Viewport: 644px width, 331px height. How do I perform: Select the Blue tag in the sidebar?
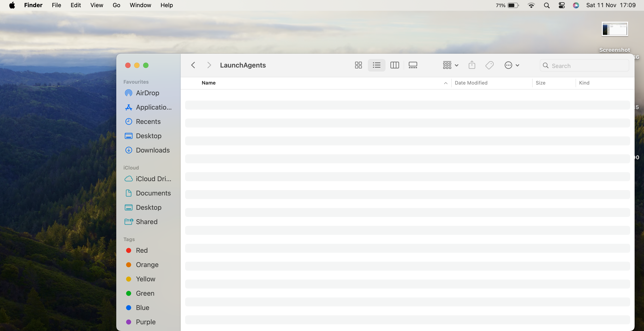(142, 308)
